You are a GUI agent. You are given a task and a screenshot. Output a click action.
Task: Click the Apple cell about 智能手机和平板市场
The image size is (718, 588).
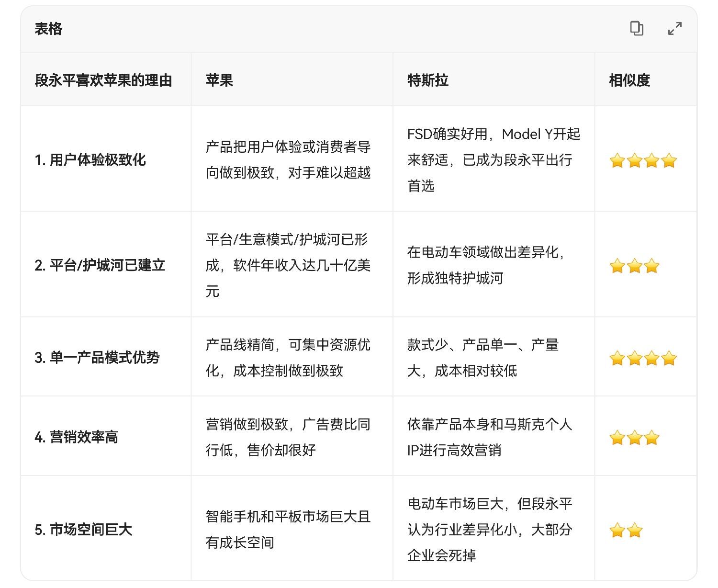click(288, 529)
